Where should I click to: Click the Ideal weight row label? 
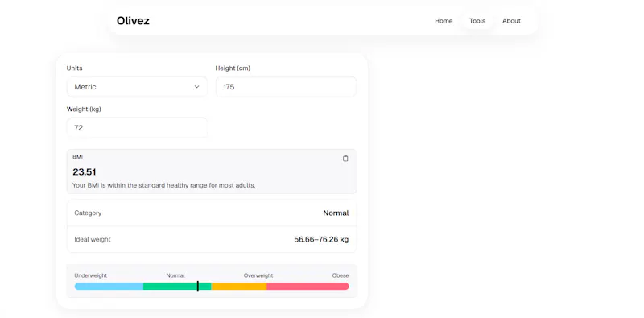93,239
